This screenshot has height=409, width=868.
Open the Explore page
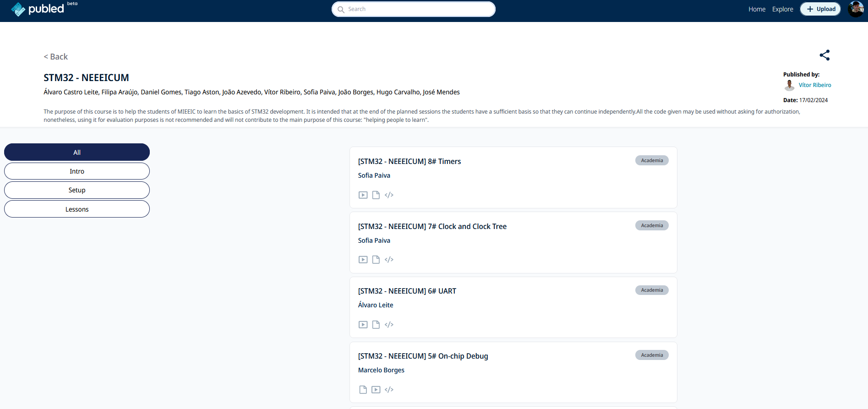pos(782,9)
